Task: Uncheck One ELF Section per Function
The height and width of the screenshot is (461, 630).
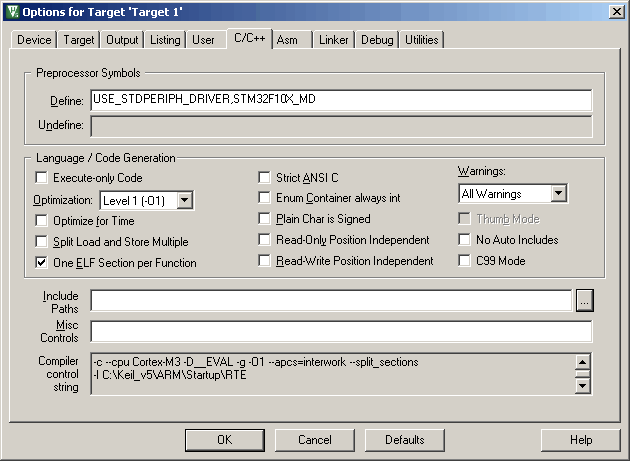Action: (x=42, y=263)
